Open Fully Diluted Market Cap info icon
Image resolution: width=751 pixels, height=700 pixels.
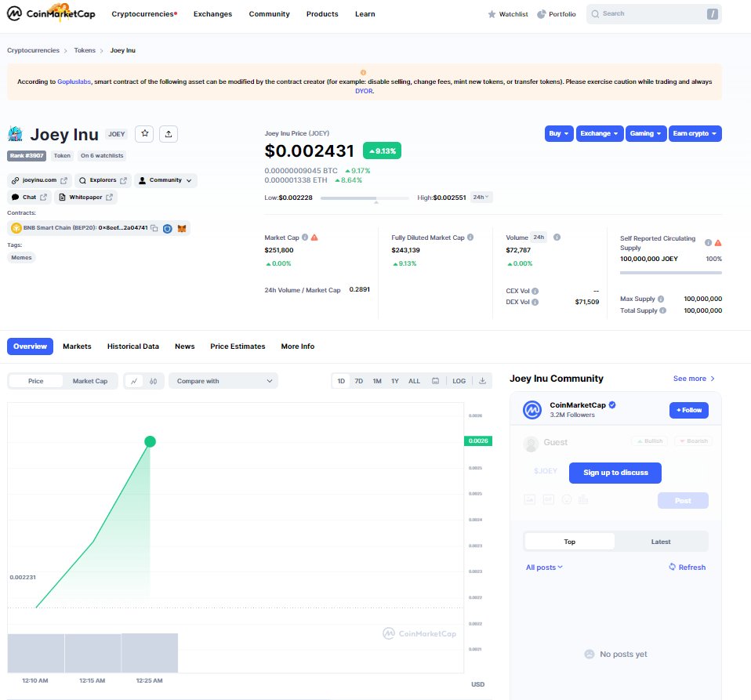(470, 237)
